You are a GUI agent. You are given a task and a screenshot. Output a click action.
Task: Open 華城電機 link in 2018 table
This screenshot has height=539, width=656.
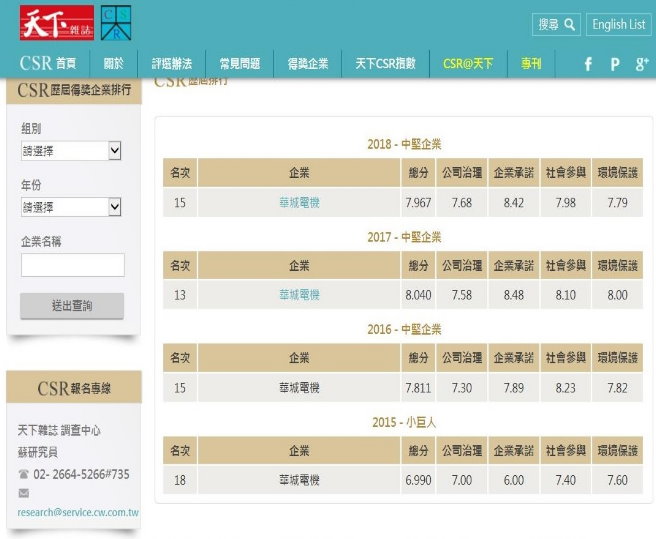[x=299, y=203]
